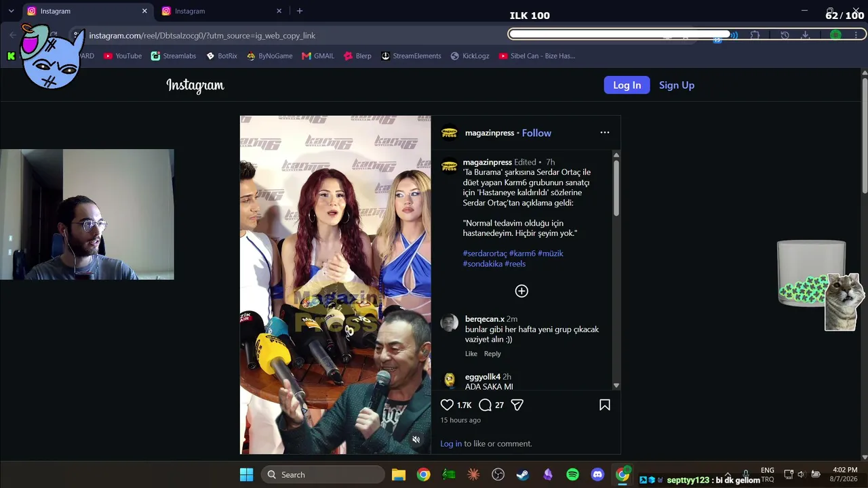Open the #sondakika hashtag
Viewport: 868px width, 488px height.
tap(483, 264)
